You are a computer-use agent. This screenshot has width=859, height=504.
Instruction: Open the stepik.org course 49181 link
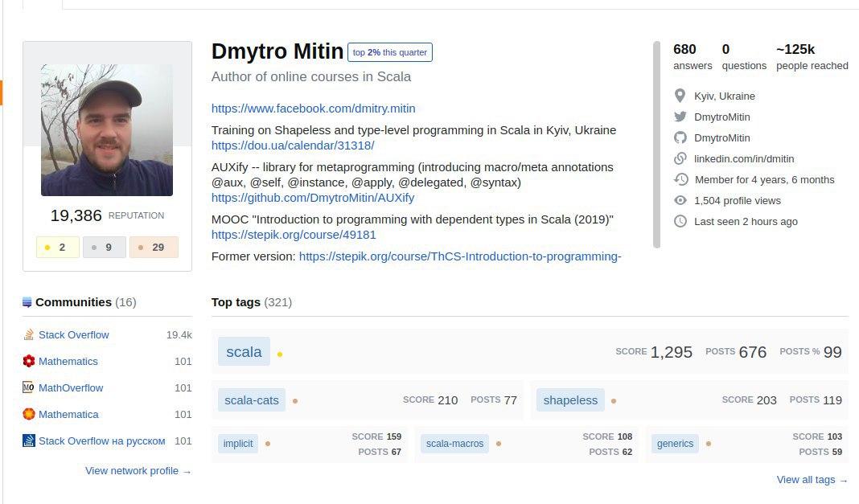tap(294, 235)
